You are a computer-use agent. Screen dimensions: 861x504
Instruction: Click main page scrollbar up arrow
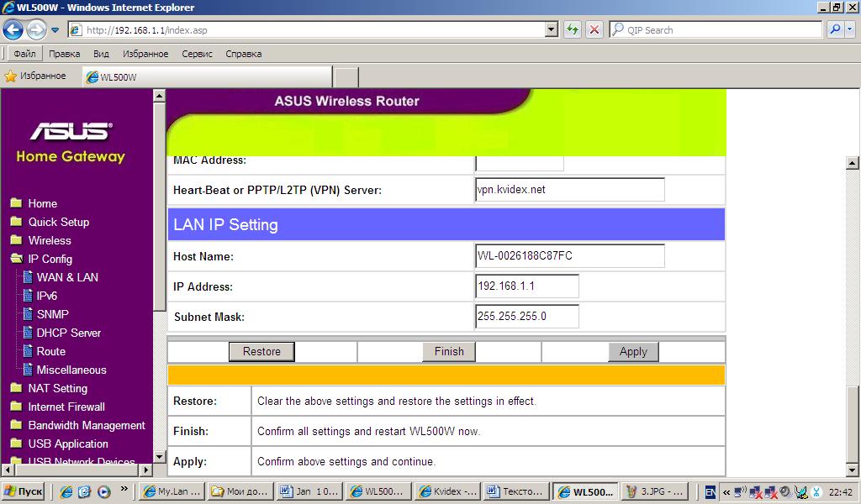[x=853, y=163]
